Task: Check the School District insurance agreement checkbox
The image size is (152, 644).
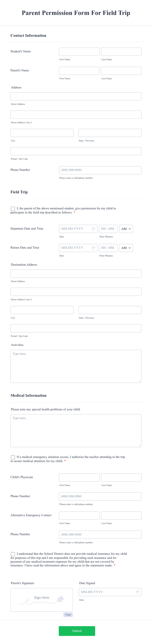Action: click(x=13, y=554)
